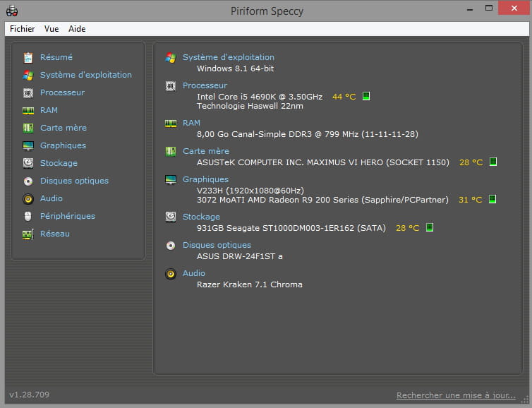This screenshot has width=532, height=408.
Task: Click the Stockage hard drive icon in sidebar
Action: (x=28, y=163)
